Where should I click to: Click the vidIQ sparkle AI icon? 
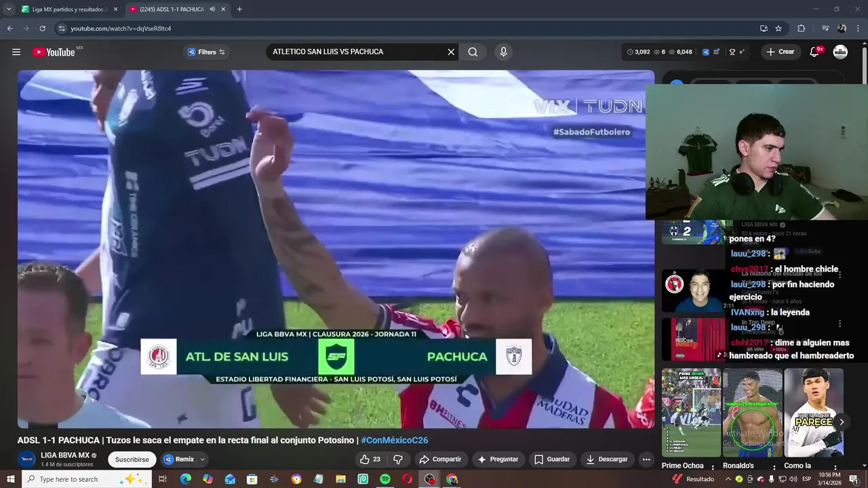coord(742,52)
